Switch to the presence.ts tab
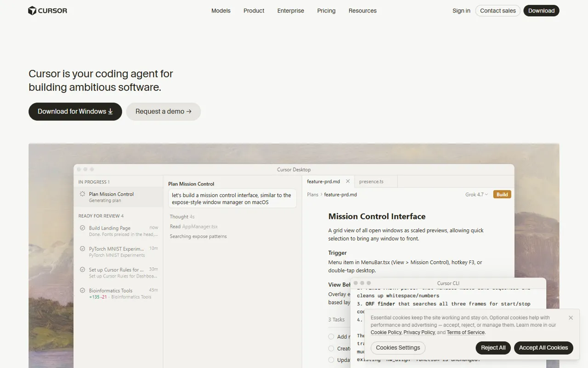The image size is (588, 368). (x=371, y=182)
